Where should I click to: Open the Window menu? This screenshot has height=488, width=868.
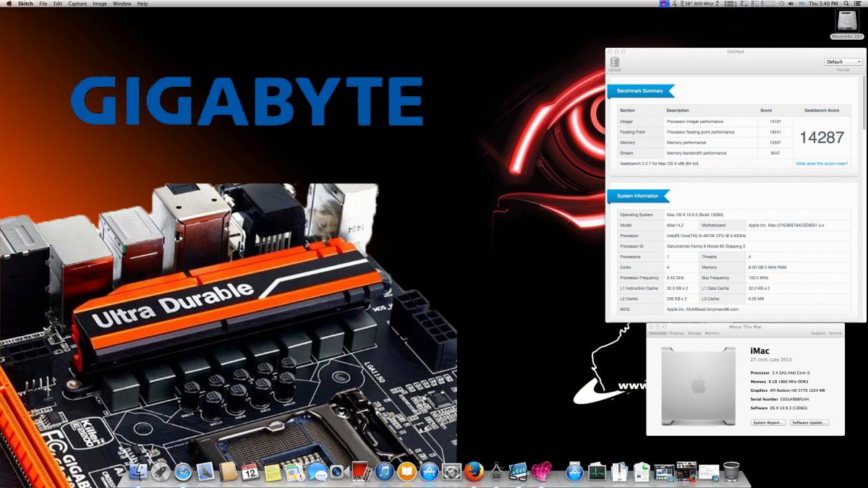[122, 4]
